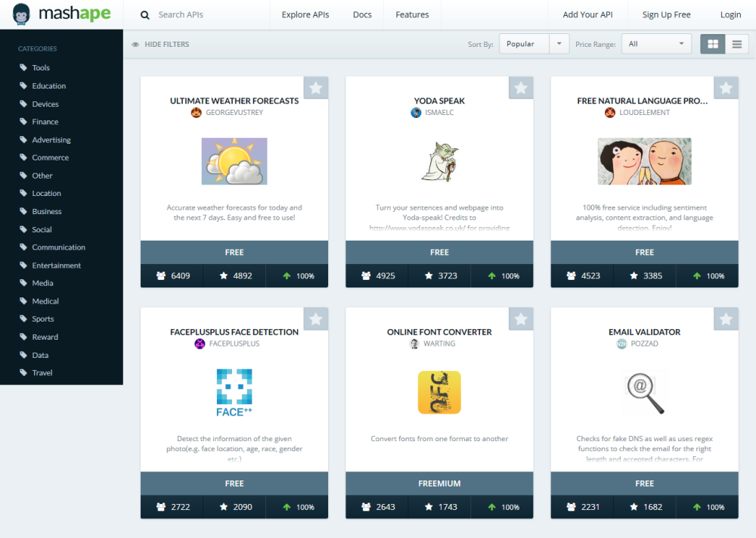Viewport: 756px width, 538px height.
Task: Open the Yoda Speak API title
Action: tap(439, 101)
